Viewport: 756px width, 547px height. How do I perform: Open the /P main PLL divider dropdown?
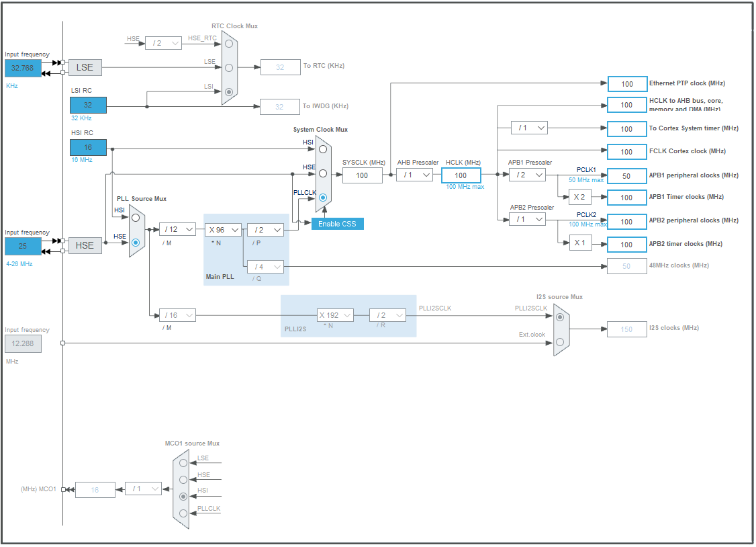265,229
